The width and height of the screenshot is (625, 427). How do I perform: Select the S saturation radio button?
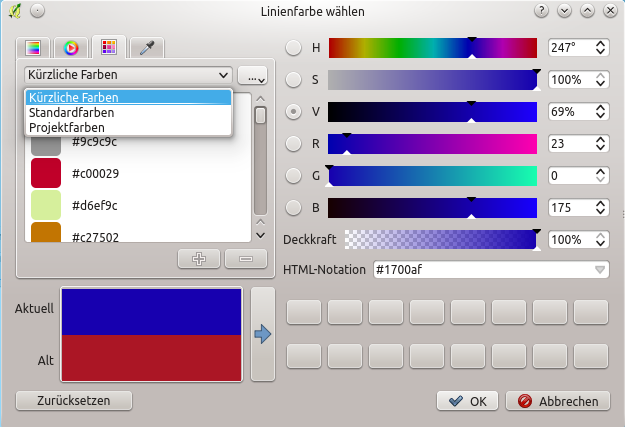(x=294, y=79)
